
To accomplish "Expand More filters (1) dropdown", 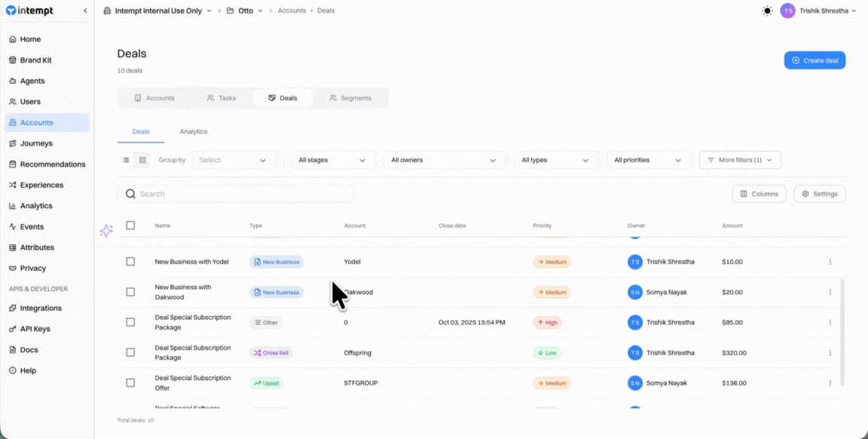I will click(x=740, y=160).
